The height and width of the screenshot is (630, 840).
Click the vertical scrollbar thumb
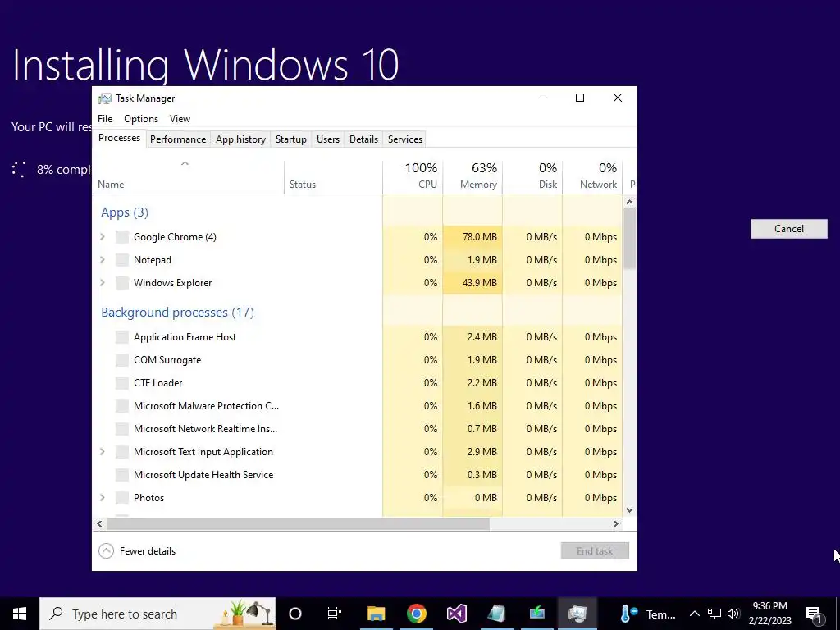coord(629,239)
